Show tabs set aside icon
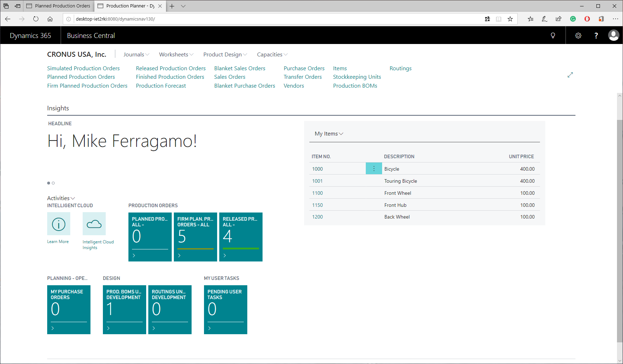Image resolution: width=623 pixels, height=364 pixels. pos(6,6)
